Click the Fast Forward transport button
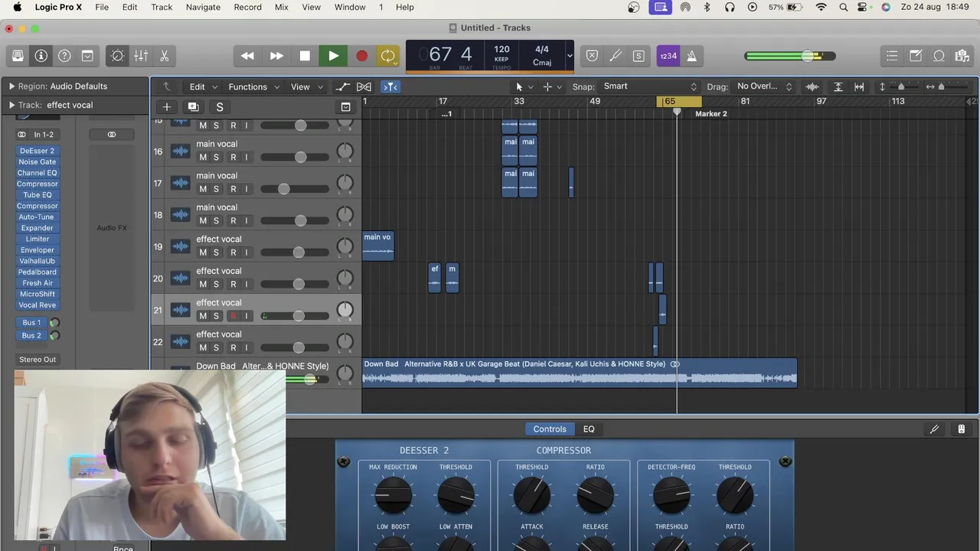Screen dimensions: 980x551 [x=276, y=56]
